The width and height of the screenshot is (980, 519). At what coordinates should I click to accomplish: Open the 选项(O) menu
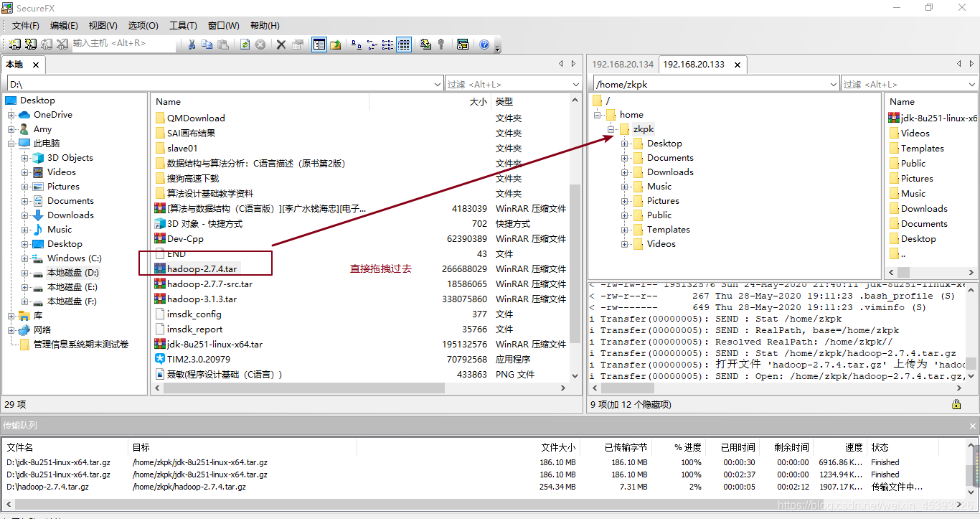point(143,25)
